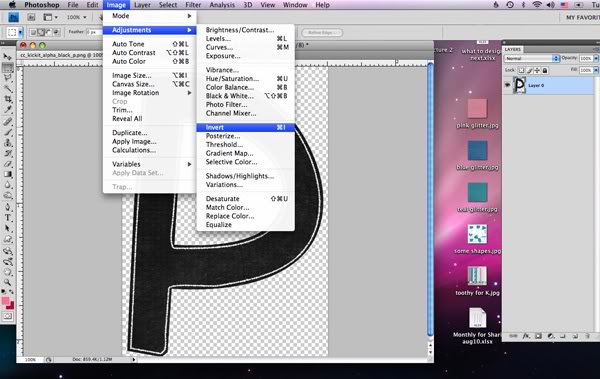Select the Eraser tool
Image resolution: width=600 pixels, height=379 pixels.
(x=8, y=164)
